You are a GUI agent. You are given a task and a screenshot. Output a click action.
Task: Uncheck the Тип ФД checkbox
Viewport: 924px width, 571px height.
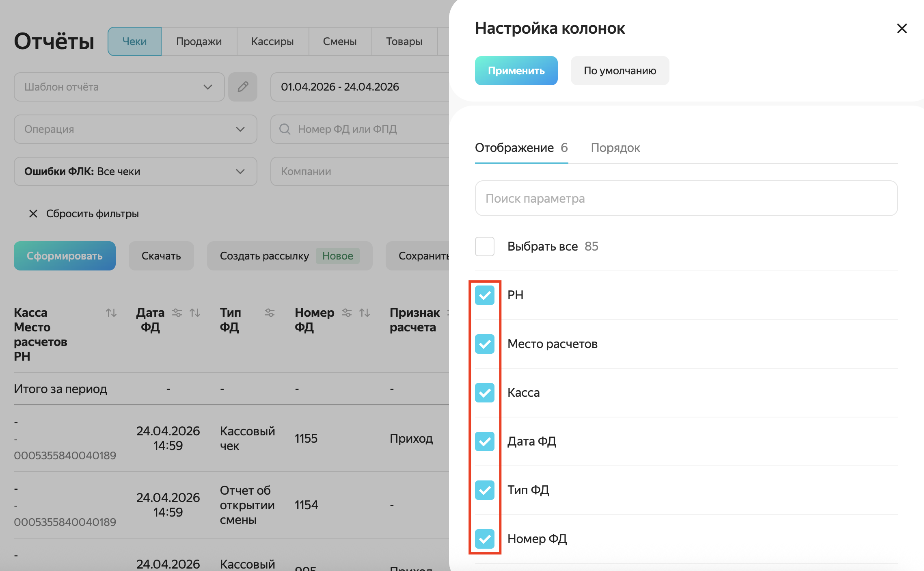[485, 490]
